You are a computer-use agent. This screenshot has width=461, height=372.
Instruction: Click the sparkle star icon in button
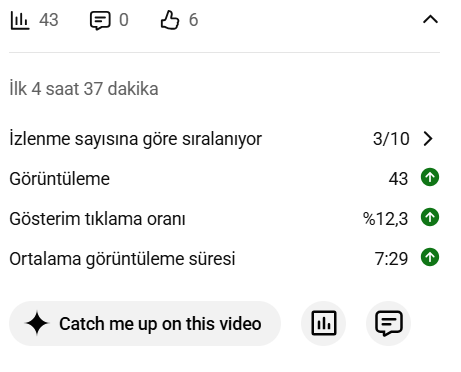37,323
